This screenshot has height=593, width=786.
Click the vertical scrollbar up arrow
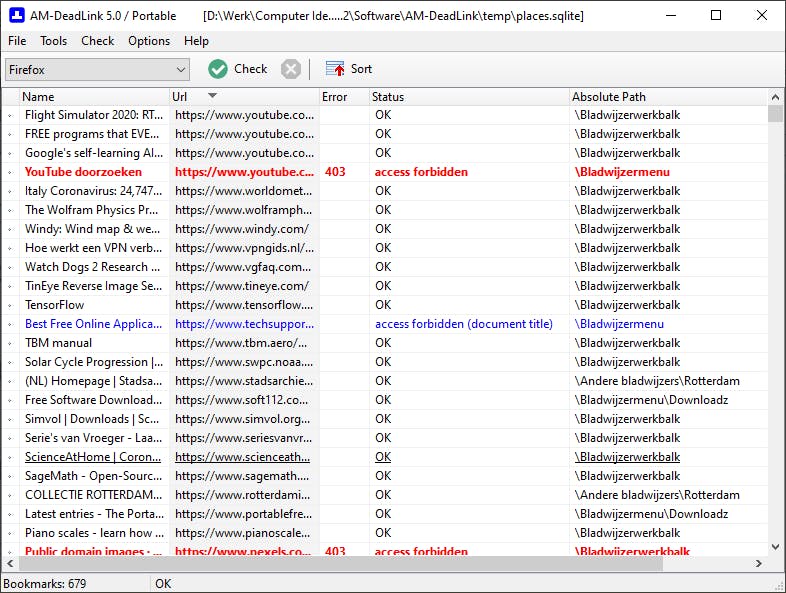tap(775, 97)
